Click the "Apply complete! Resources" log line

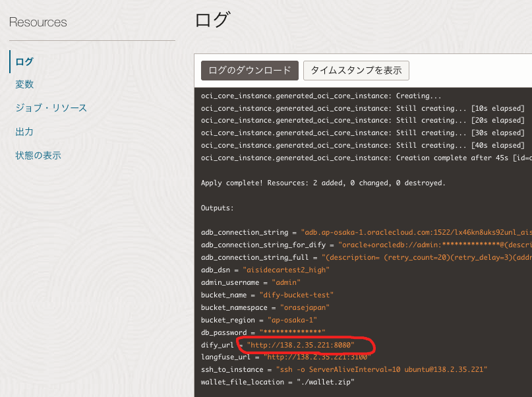tap(322, 183)
